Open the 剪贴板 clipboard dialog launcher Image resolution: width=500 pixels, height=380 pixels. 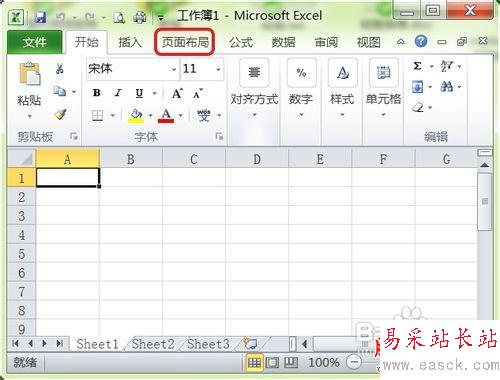pos(74,136)
